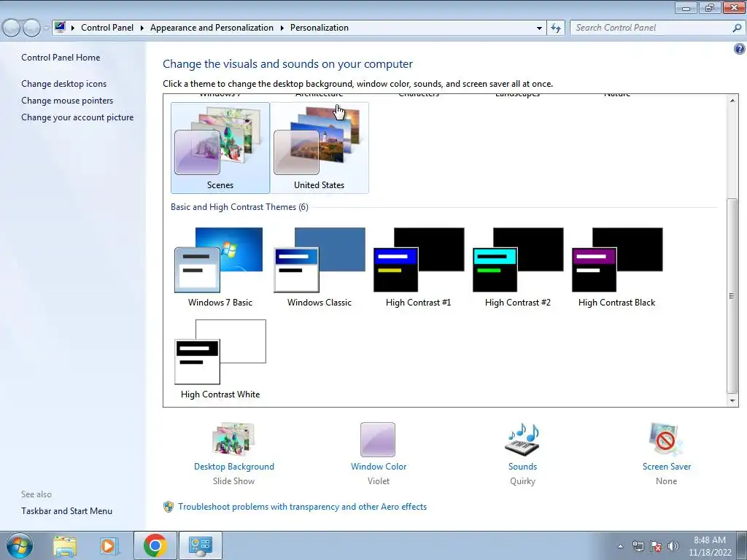Pick the High Contrast Black theme
747x560 pixels.
coord(617,267)
